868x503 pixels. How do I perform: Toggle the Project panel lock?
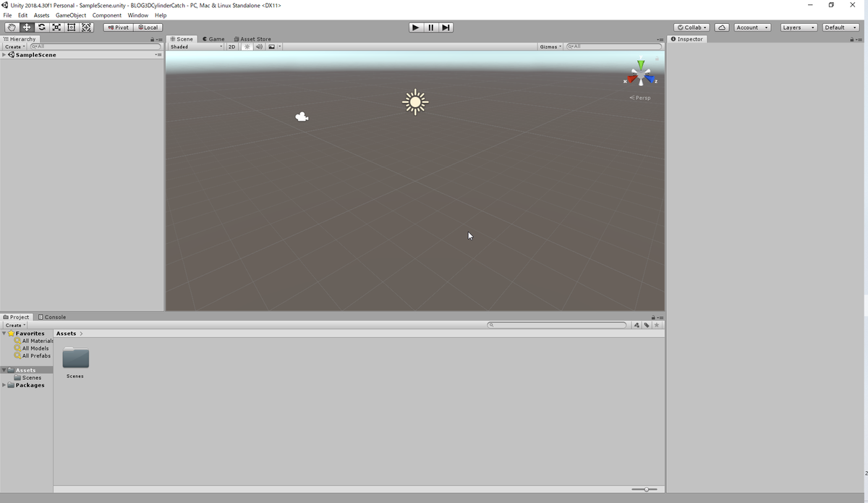click(x=653, y=317)
